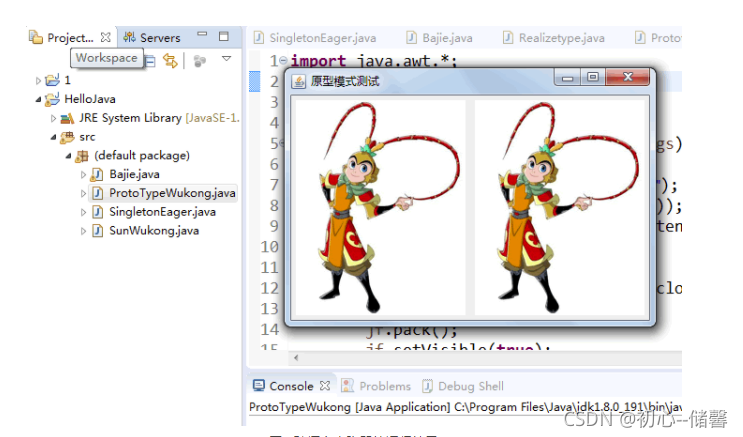The height and width of the screenshot is (437, 743).
Task: Open the Project Explorer view menu triangle
Action: point(227,58)
